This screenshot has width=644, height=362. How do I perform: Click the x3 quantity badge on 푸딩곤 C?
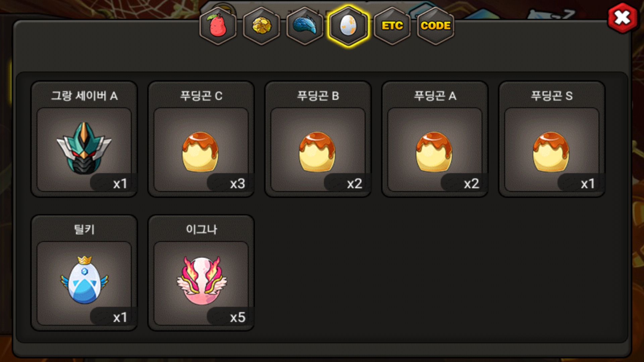coord(237,183)
